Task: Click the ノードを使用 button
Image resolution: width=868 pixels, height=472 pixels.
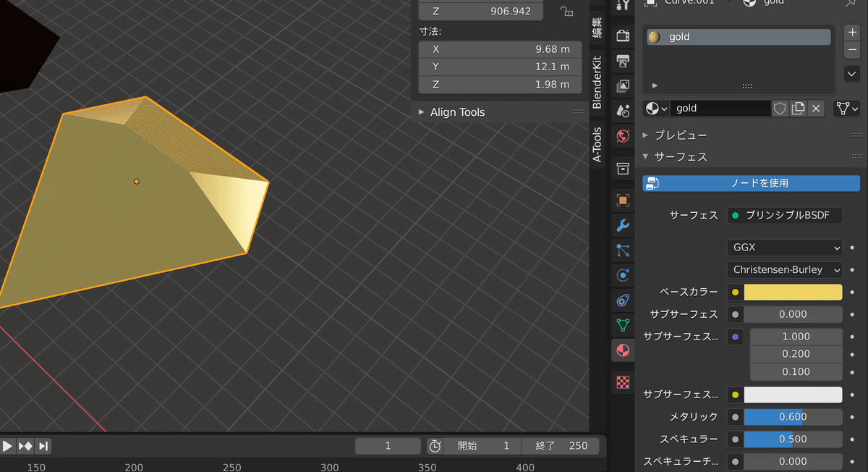Action: coord(752,183)
